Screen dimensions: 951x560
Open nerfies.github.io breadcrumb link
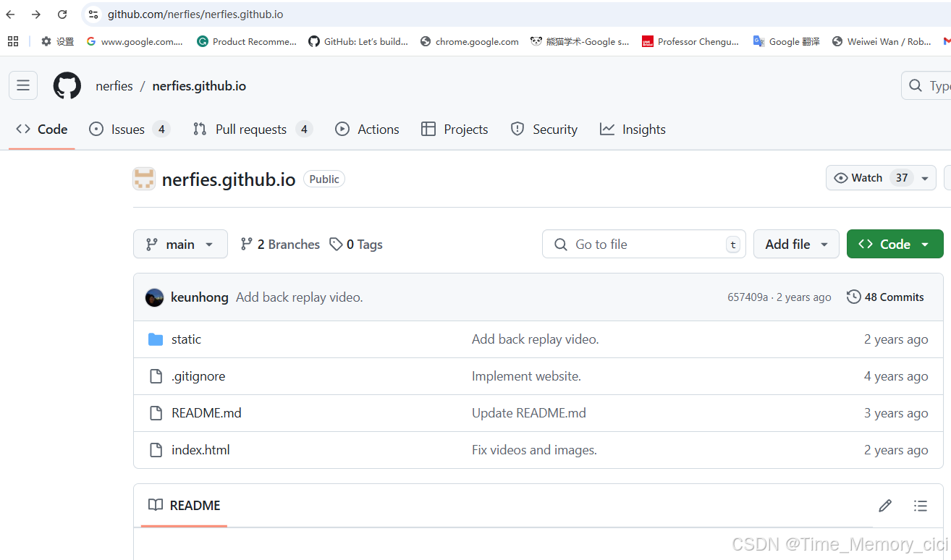pyautogui.click(x=199, y=86)
